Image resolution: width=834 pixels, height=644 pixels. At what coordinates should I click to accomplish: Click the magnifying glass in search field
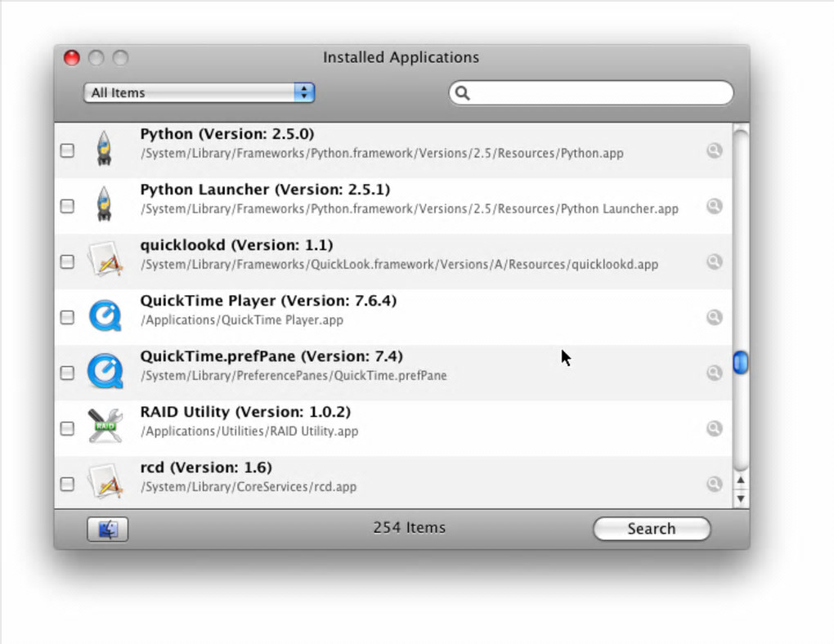click(x=463, y=93)
